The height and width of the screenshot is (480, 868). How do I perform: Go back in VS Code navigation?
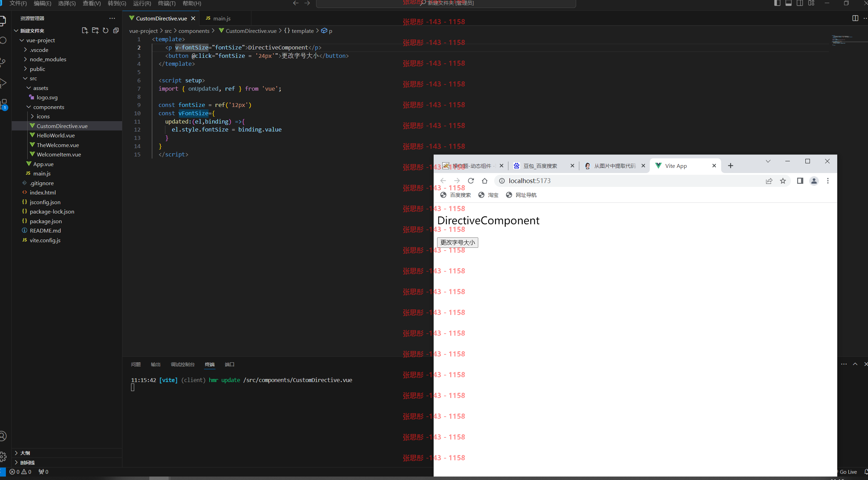[296, 3]
